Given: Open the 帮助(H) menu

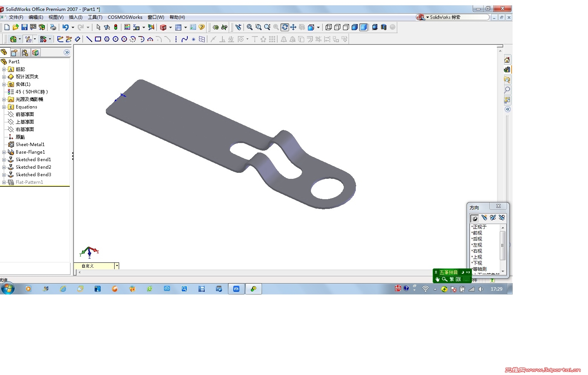Looking at the screenshot, I should [x=177, y=17].
